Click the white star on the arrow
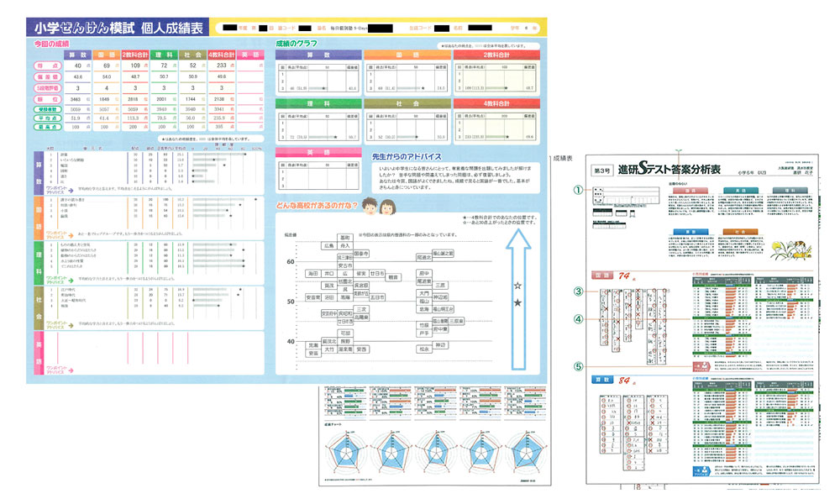 click(x=518, y=286)
